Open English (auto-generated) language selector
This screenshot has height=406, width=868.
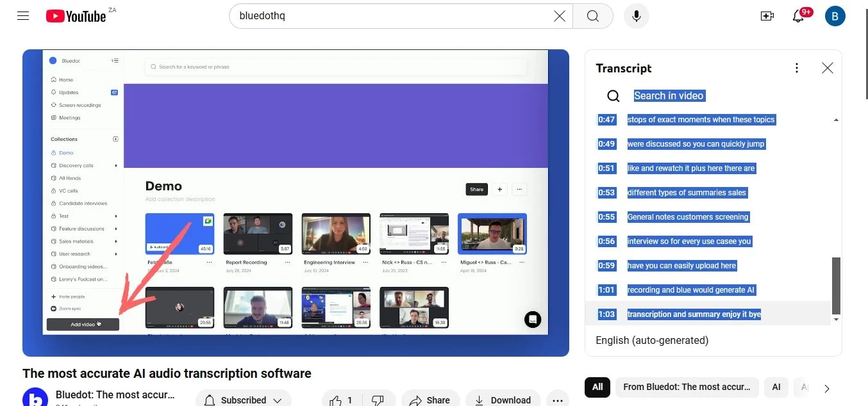[x=652, y=340]
